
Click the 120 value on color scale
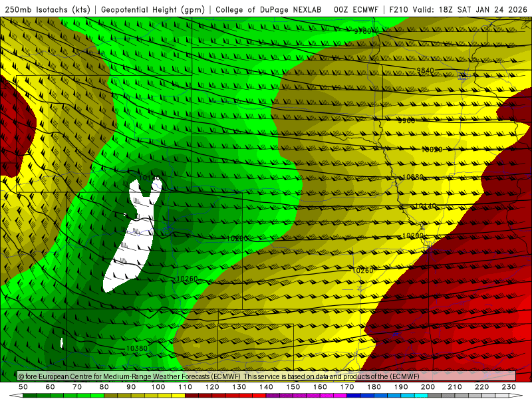212,387
